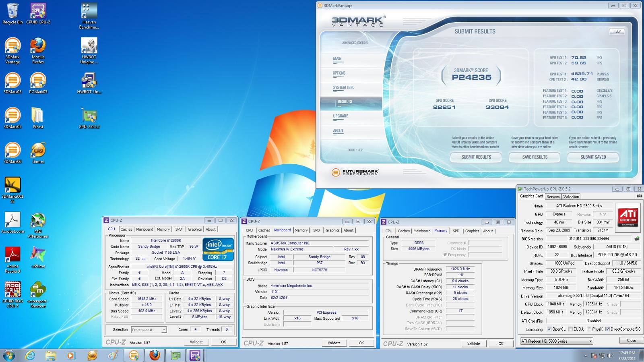Select ABOUT in the 3DMark Vantage sidebar
The height and width of the screenshot is (362, 644).
point(338,130)
